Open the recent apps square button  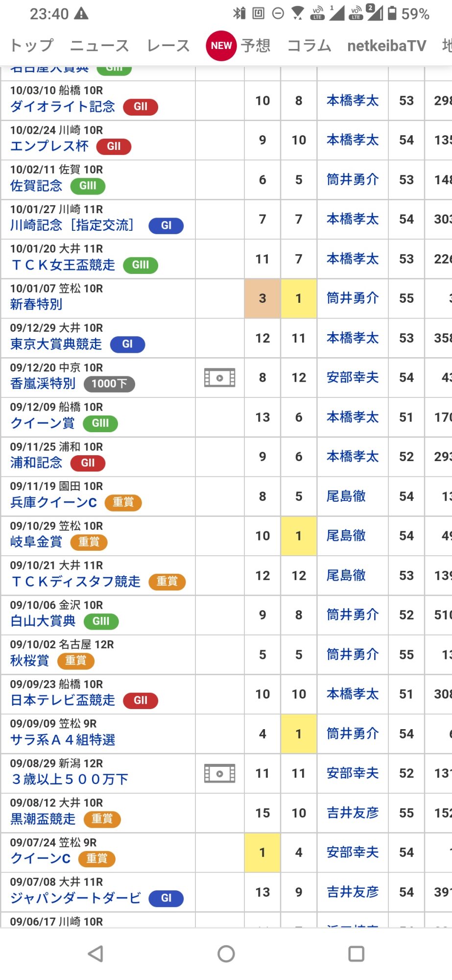356,954
